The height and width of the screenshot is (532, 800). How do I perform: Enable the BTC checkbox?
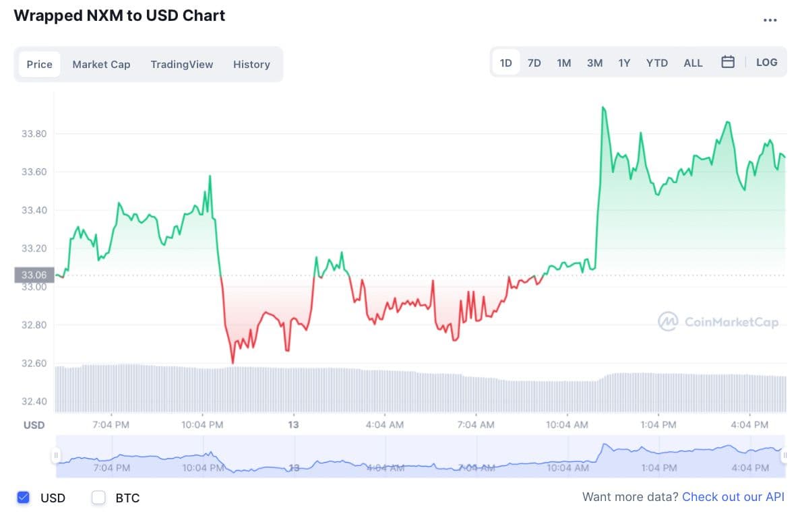(99, 498)
